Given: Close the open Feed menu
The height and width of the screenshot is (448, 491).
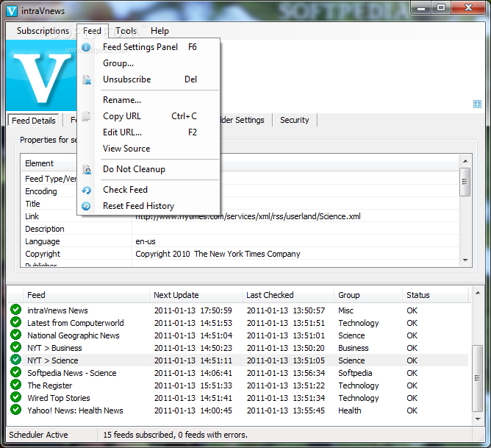Looking at the screenshot, I should click(x=92, y=31).
